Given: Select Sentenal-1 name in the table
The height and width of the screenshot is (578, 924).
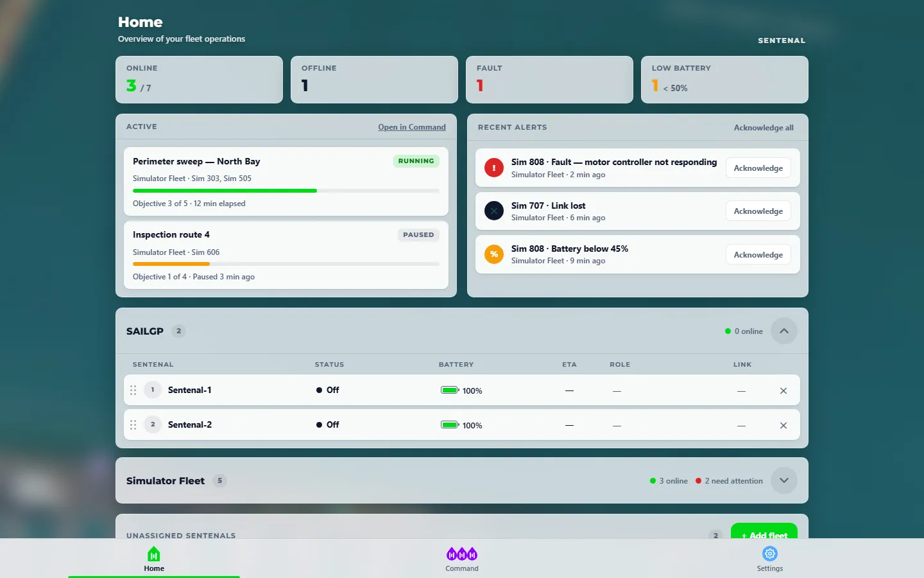Looking at the screenshot, I should point(190,390).
